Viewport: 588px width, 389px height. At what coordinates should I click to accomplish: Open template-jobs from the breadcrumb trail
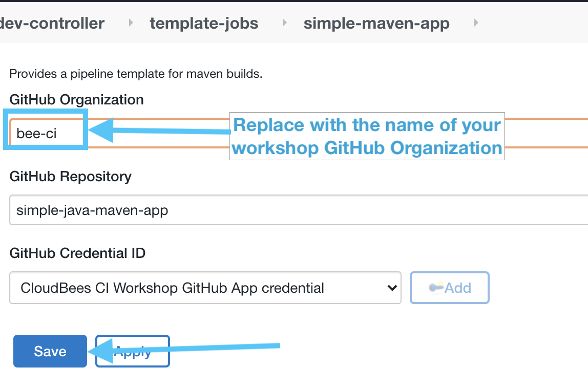[203, 23]
